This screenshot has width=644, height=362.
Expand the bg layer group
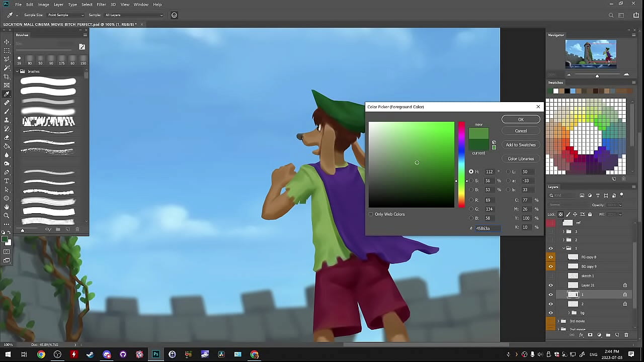pos(569,313)
